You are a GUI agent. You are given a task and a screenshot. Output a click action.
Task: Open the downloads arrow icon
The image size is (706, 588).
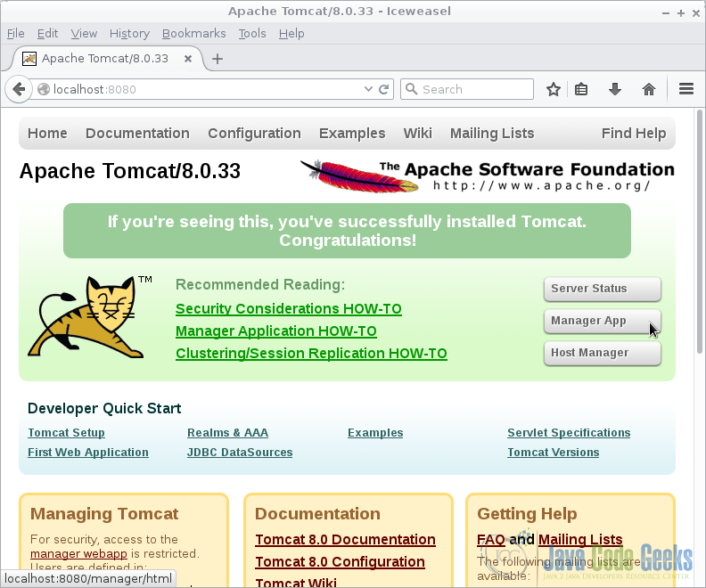pyautogui.click(x=614, y=89)
